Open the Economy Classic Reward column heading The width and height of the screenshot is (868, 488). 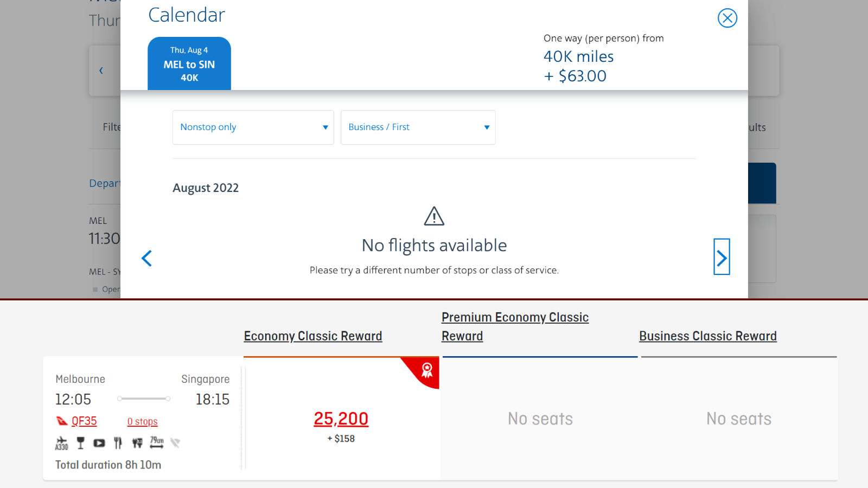313,336
